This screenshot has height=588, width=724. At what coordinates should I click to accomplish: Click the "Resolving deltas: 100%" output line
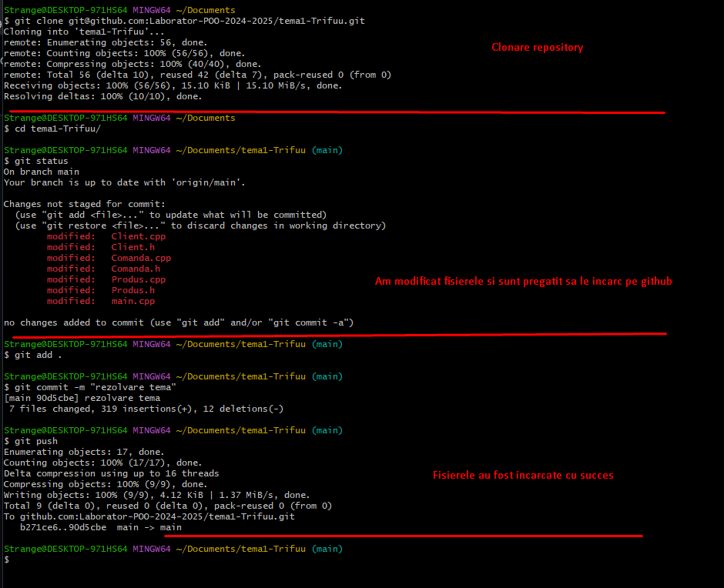click(x=102, y=96)
